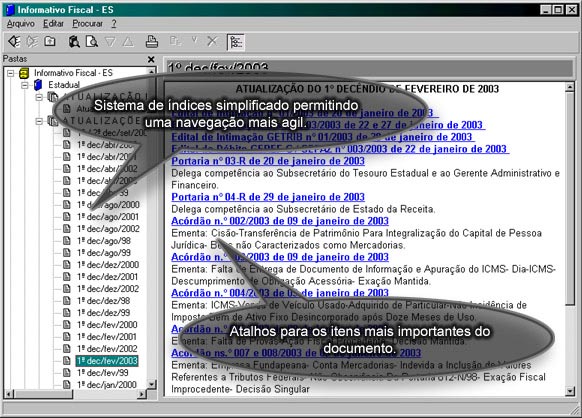Select tree item 1ª dec/ago/2002
The width and height of the screenshot is (582, 418).
click(108, 228)
